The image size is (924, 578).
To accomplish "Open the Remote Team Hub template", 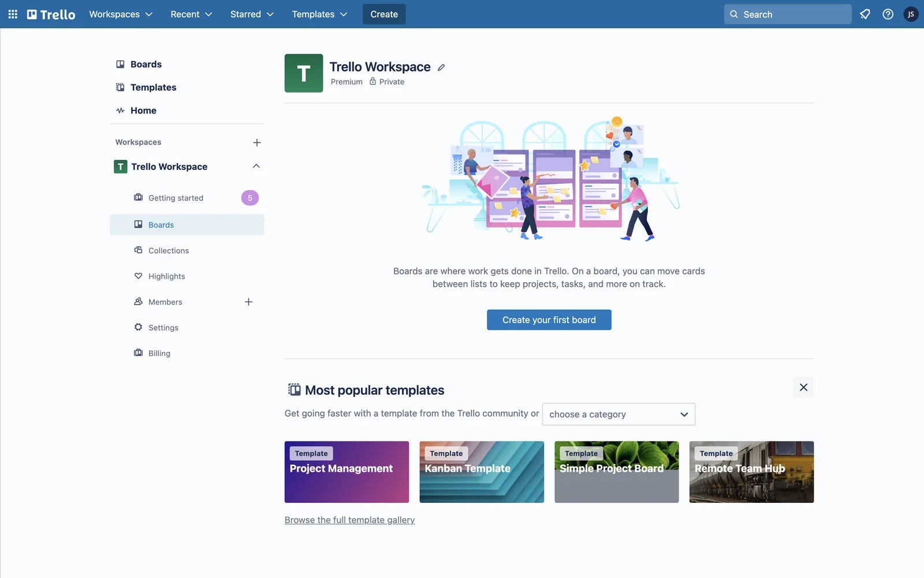I will click(x=751, y=472).
